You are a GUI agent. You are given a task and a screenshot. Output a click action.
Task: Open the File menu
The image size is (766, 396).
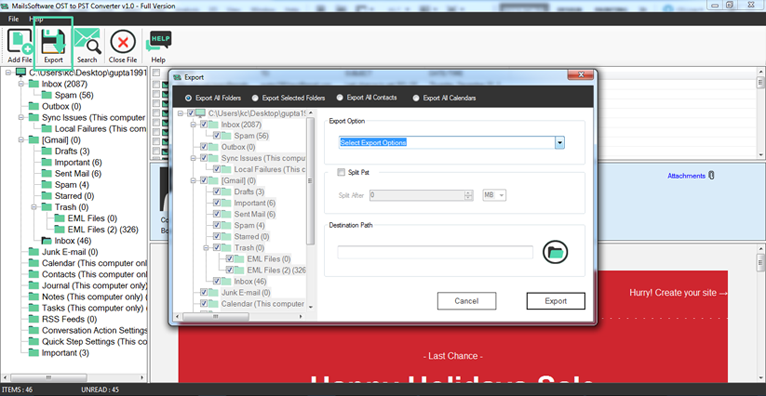tap(13, 19)
